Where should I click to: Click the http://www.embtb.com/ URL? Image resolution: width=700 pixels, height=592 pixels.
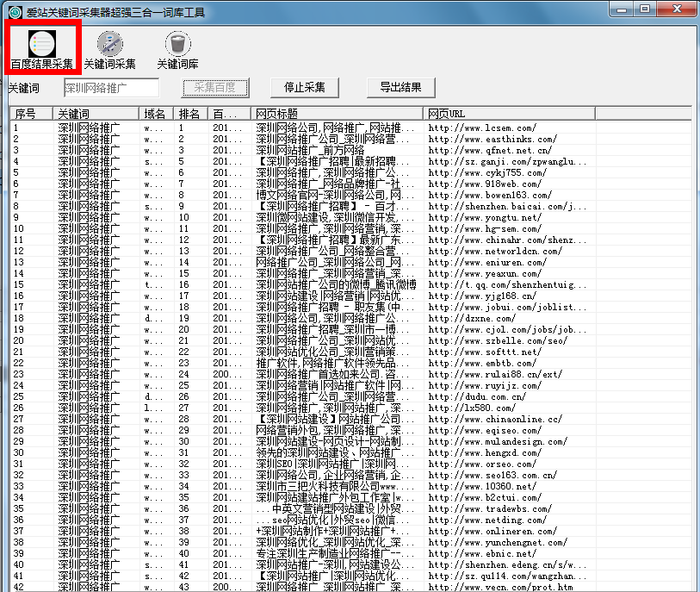tap(482, 364)
